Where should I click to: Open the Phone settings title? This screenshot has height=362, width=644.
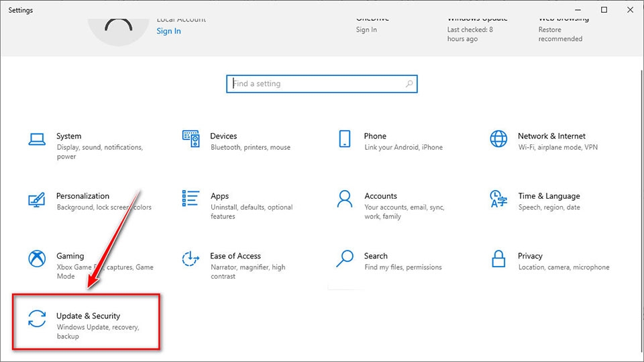pyautogui.click(x=375, y=136)
